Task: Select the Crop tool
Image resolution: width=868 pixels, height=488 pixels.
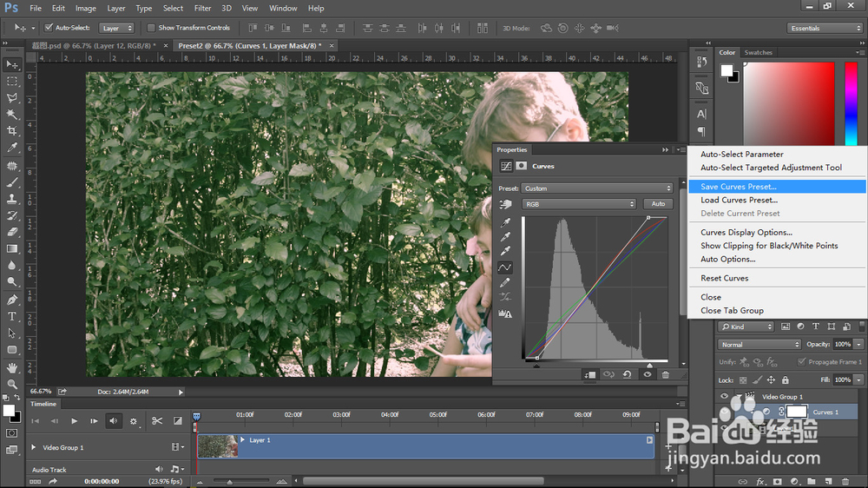Action: tap(11, 131)
